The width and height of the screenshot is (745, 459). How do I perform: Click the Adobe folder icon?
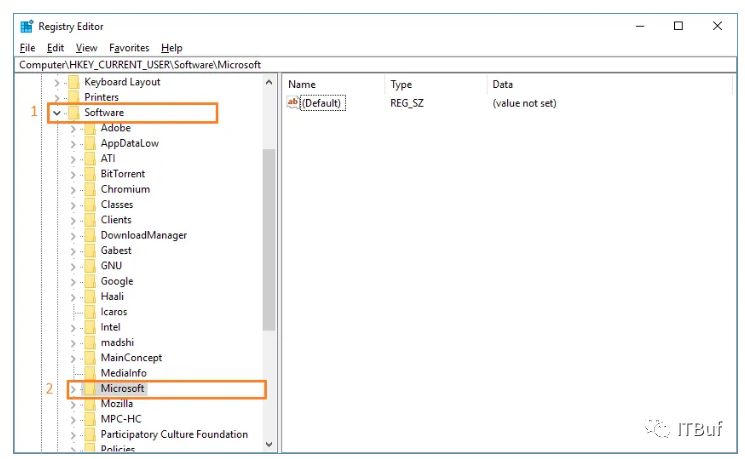90,128
